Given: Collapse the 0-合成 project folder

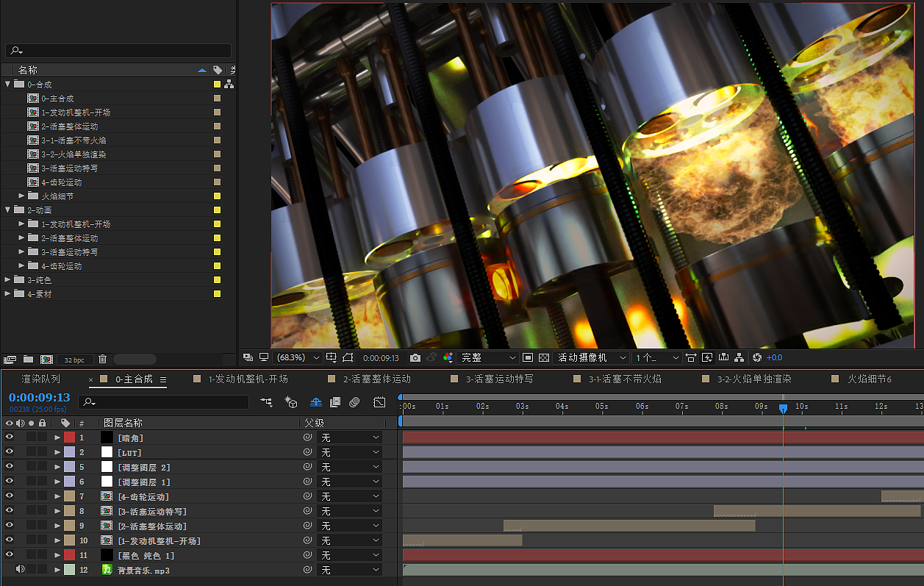Looking at the screenshot, I should 7,85.
